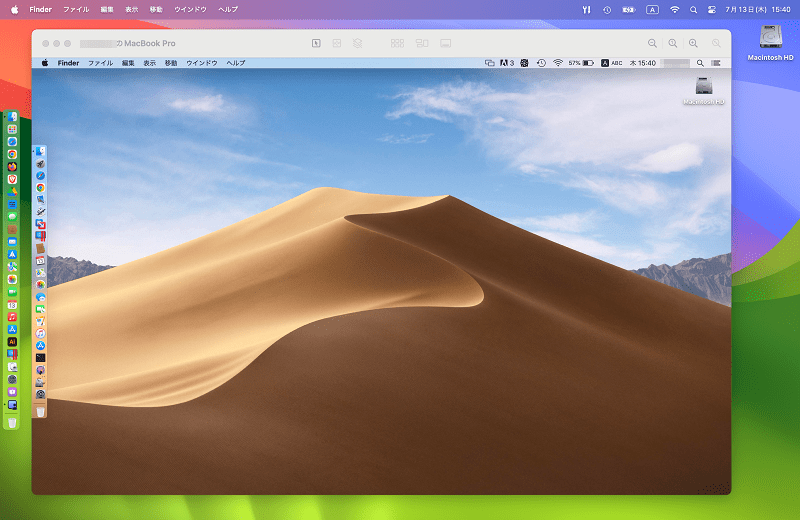Open host Finder menu in top menu bar
Image resolution: width=800 pixels, height=520 pixels.
pyautogui.click(x=40, y=10)
